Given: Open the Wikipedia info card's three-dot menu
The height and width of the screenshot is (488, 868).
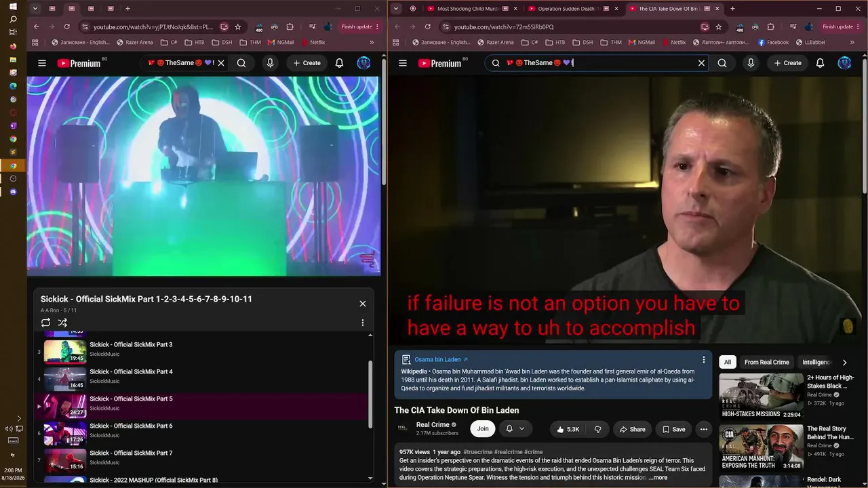Looking at the screenshot, I should (703, 359).
